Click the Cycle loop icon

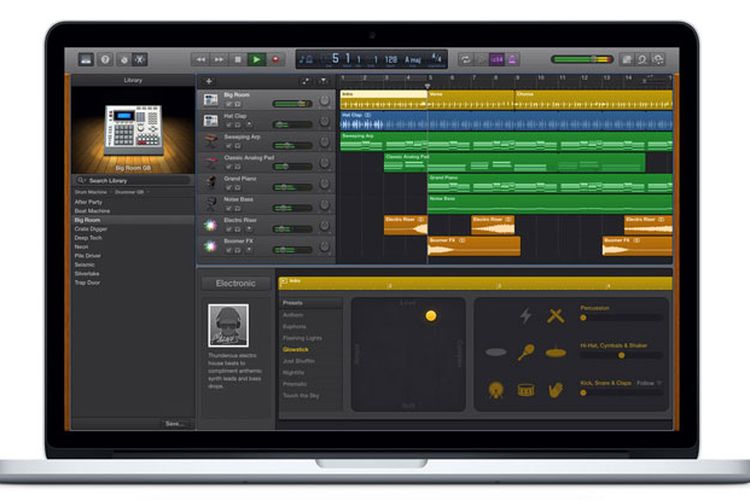click(465, 60)
